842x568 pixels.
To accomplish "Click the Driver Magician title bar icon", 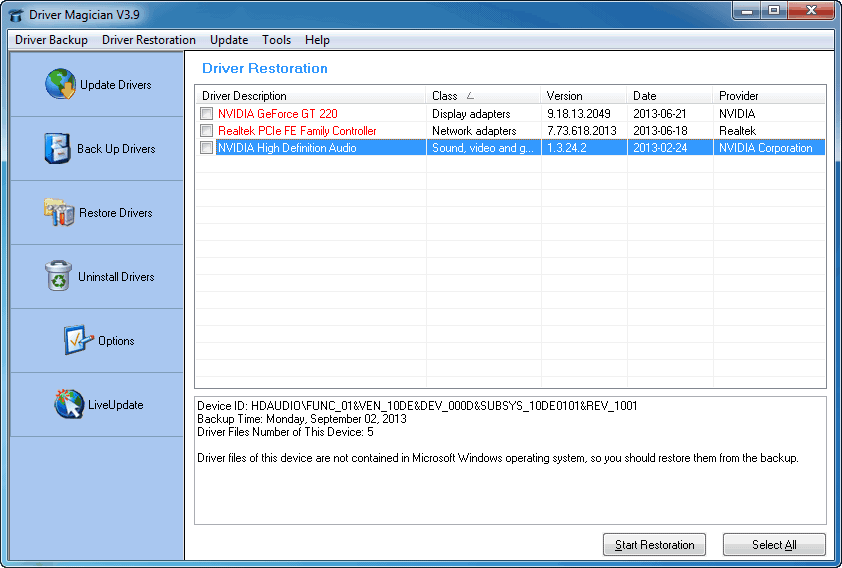I will coord(15,14).
